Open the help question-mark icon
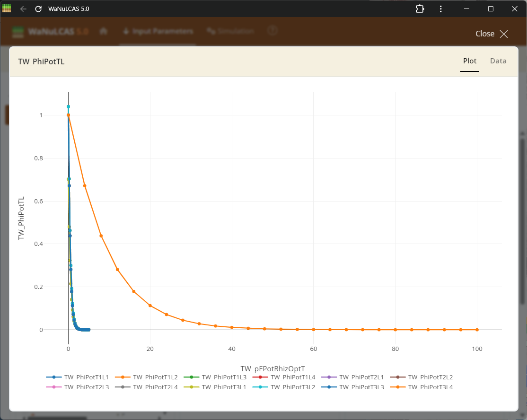Screen dimensions: 527x420 coord(272,32)
